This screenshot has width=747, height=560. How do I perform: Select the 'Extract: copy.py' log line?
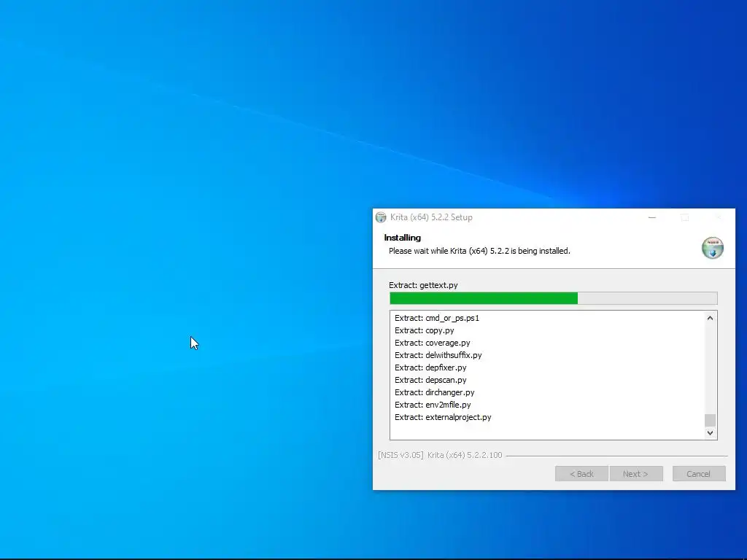425,330
